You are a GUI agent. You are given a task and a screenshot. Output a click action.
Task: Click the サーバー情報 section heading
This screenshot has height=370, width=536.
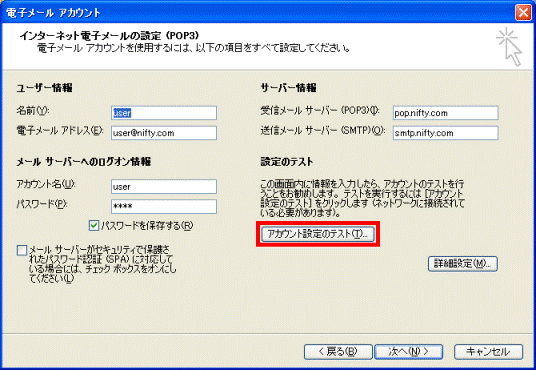(289, 88)
